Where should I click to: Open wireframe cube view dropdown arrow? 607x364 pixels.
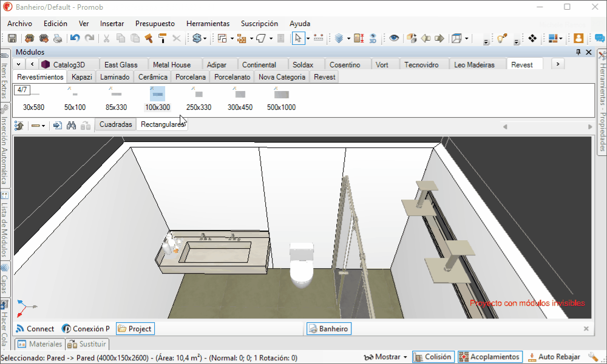[466, 38]
